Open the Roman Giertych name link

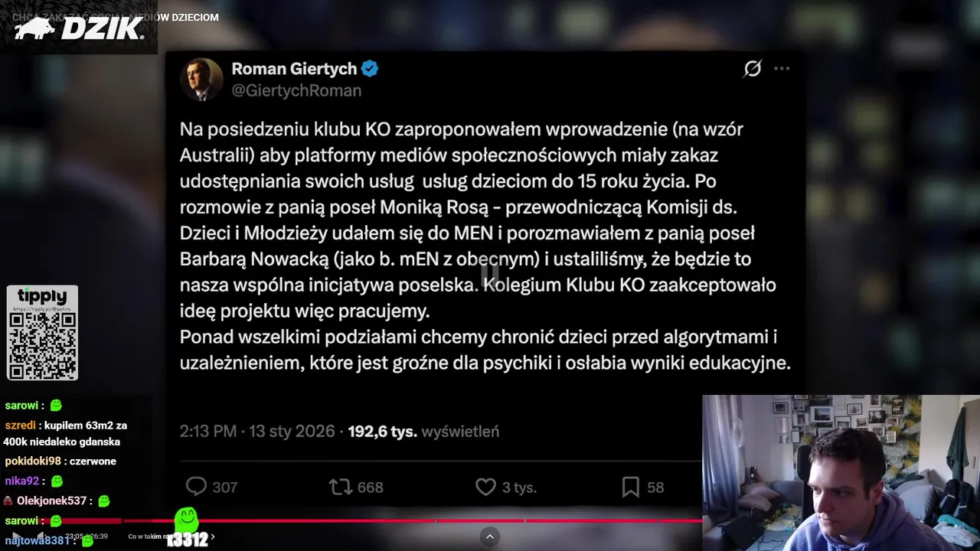tap(294, 69)
